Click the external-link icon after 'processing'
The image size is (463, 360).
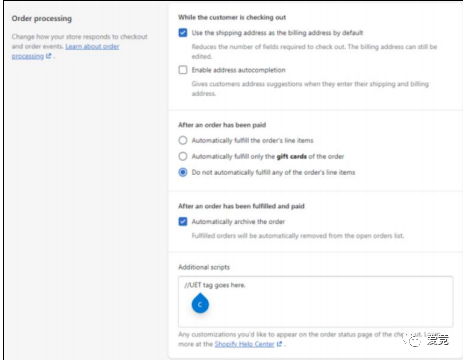click(49, 56)
